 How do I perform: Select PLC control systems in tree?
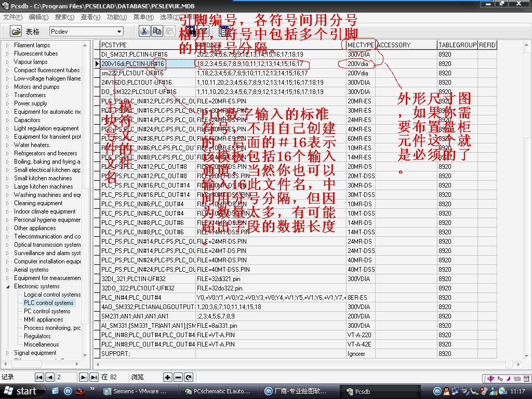(48, 303)
